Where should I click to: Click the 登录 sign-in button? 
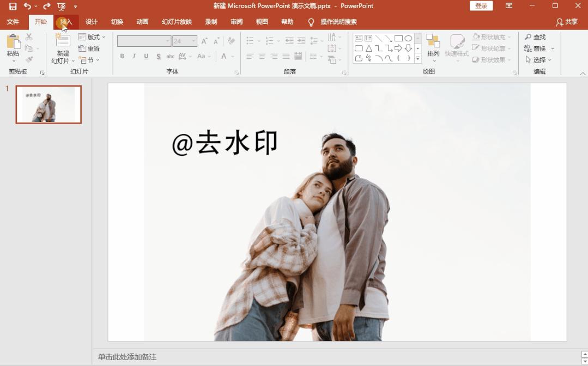(481, 5)
